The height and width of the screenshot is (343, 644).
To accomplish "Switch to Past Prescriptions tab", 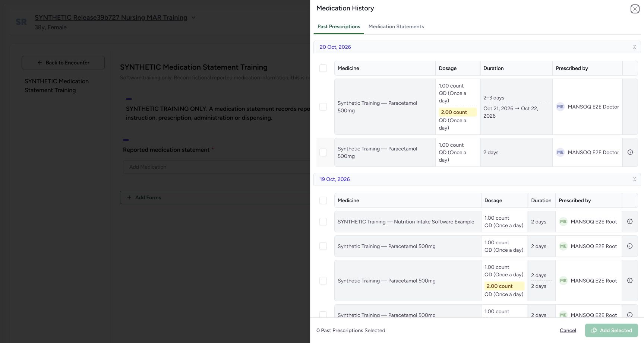I will tap(339, 26).
